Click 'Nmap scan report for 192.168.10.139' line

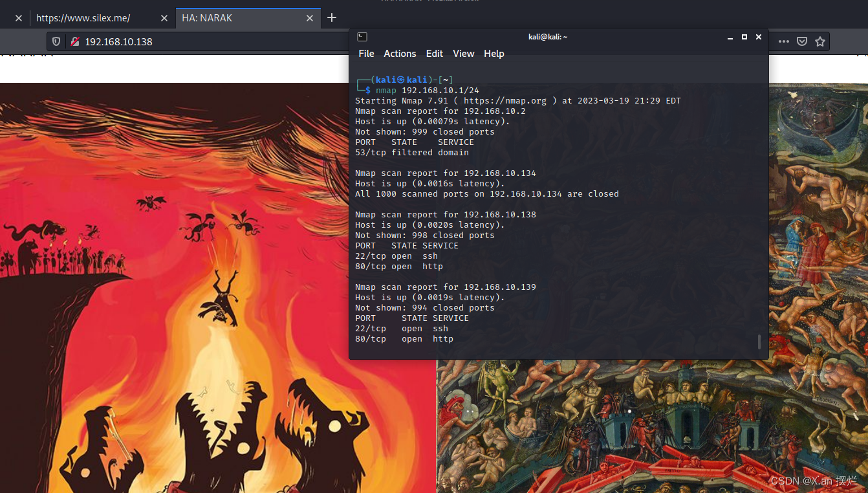click(x=446, y=287)
